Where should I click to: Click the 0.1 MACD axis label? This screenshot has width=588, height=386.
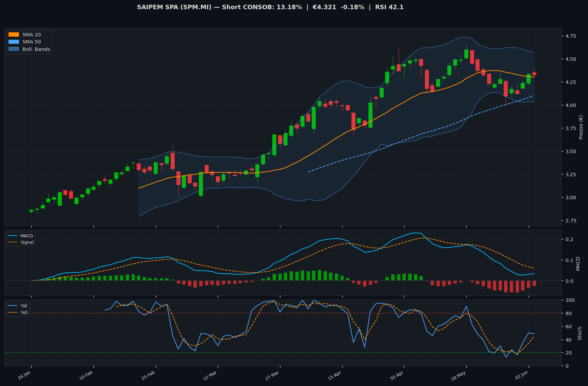click(569, 260)
